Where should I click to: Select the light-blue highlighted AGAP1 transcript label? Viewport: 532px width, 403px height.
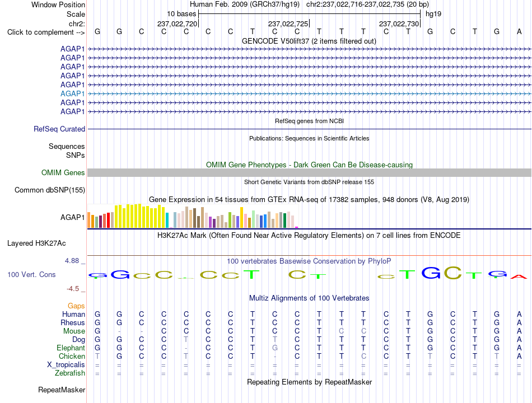72,93
